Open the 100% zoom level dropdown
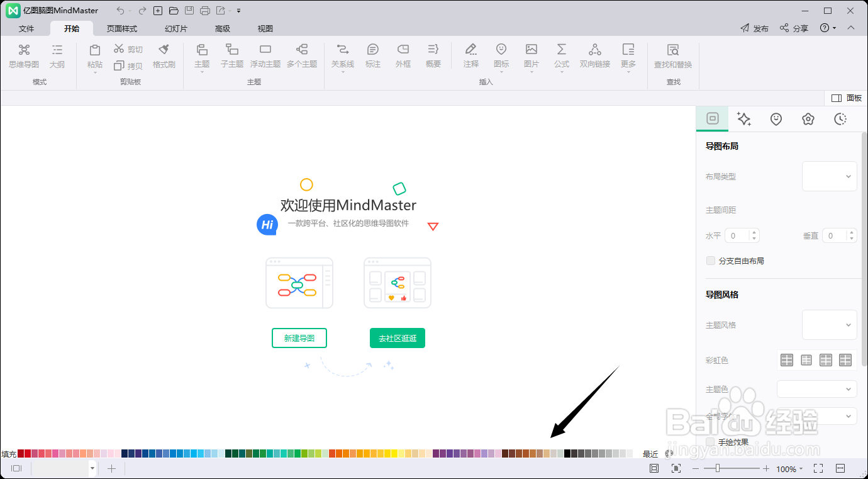 tap(789, 469)
